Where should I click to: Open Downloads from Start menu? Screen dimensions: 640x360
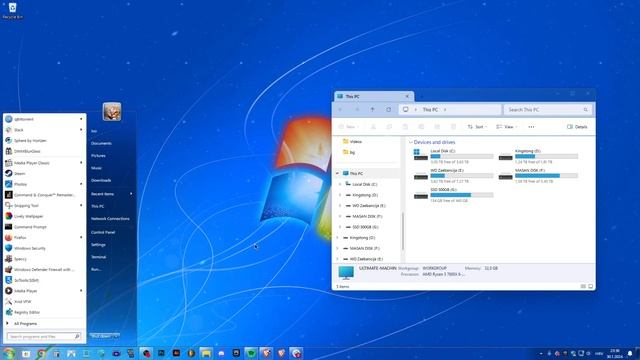[101, 180]
